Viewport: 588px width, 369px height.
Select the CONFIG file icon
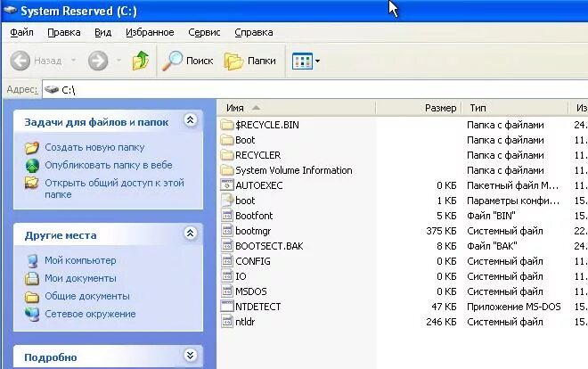click(x=227, y=261)
